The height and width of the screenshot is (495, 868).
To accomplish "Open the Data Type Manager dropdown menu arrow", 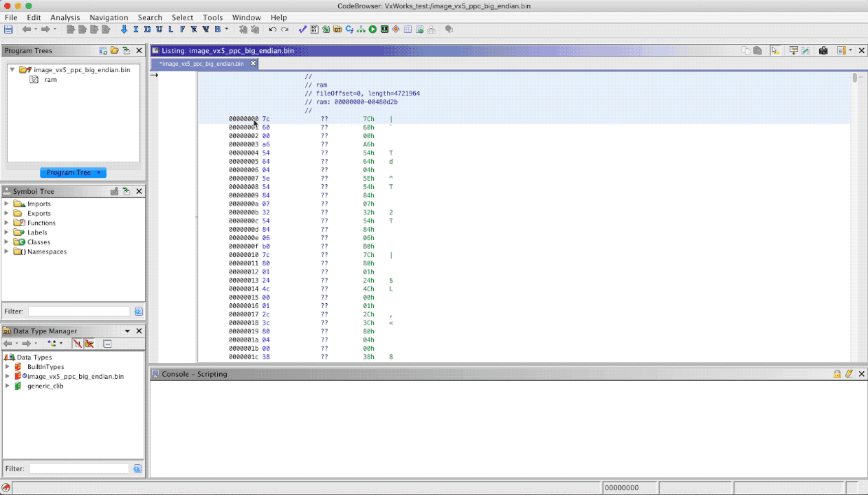I will [x=127, y=331].
